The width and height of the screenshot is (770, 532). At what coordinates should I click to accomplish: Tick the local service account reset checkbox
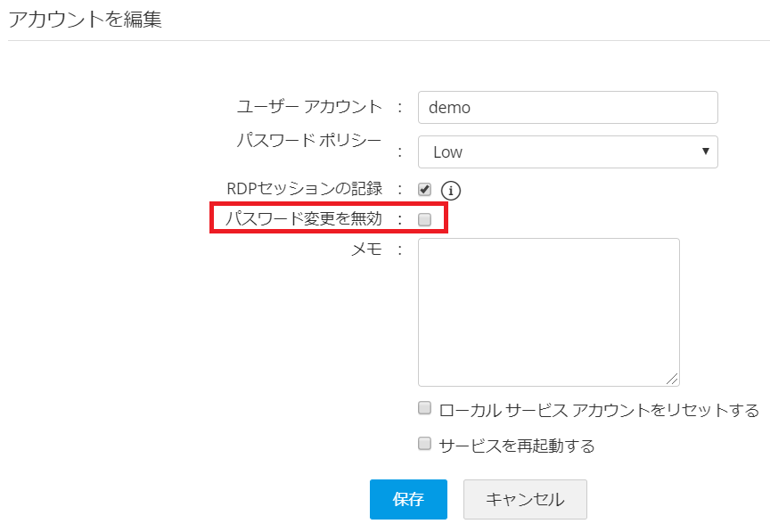pyautogui.click(x=425, y=409)
